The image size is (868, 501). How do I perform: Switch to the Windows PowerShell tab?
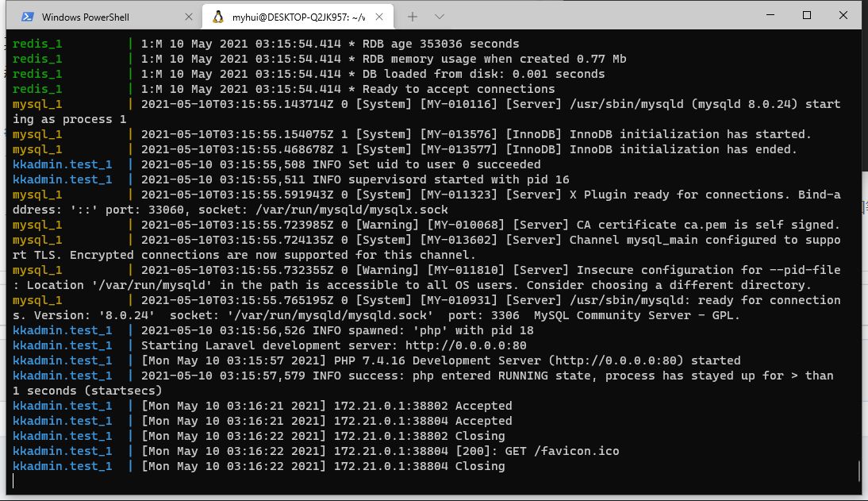click(103, 16)
